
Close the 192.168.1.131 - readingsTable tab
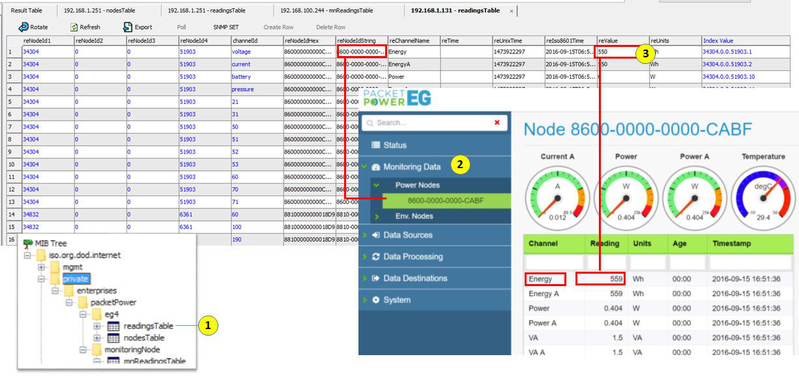coord(511,11)
